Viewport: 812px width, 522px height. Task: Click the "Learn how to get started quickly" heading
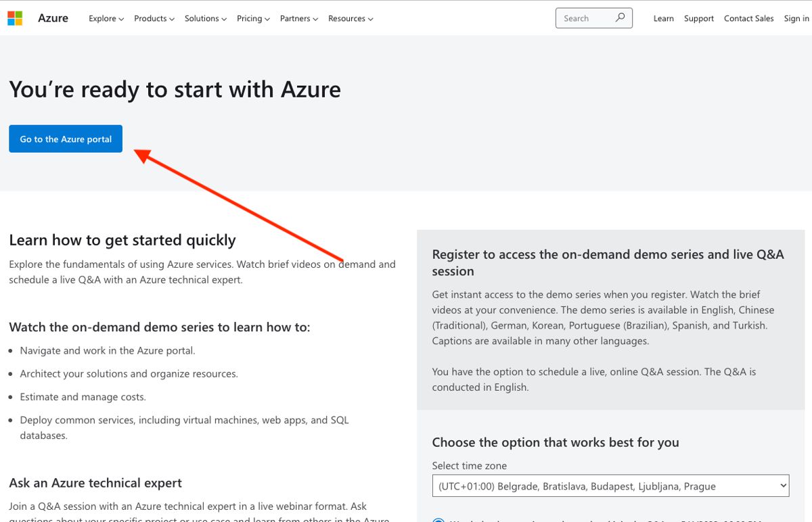[x=122, y=240]
